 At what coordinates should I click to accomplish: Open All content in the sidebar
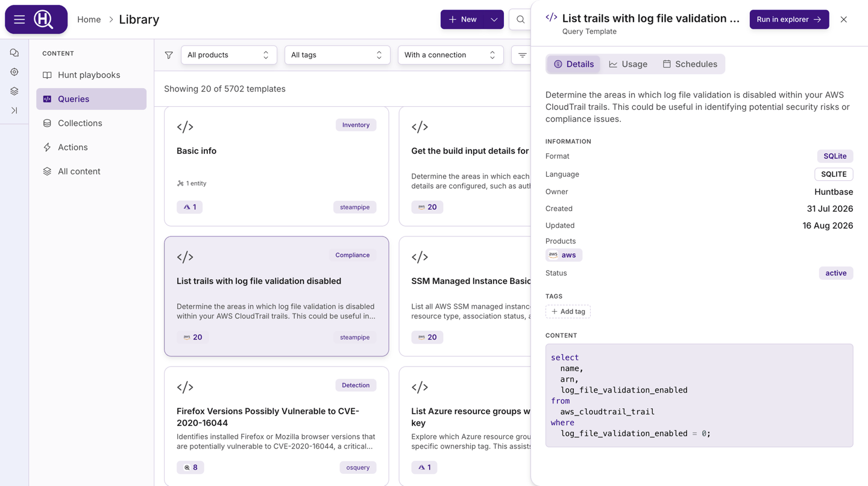pyautogui.click(x=91, y=171)
